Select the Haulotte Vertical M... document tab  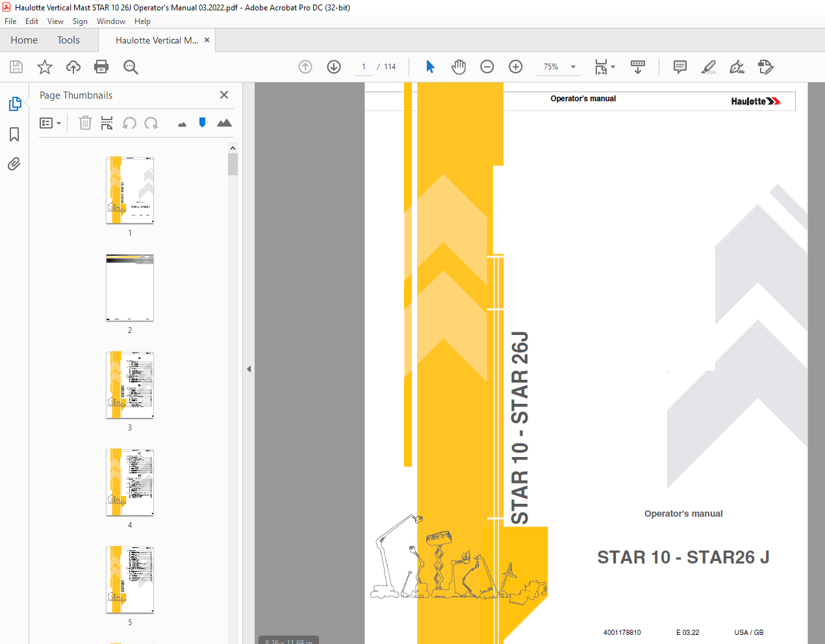tap(157, 40)
